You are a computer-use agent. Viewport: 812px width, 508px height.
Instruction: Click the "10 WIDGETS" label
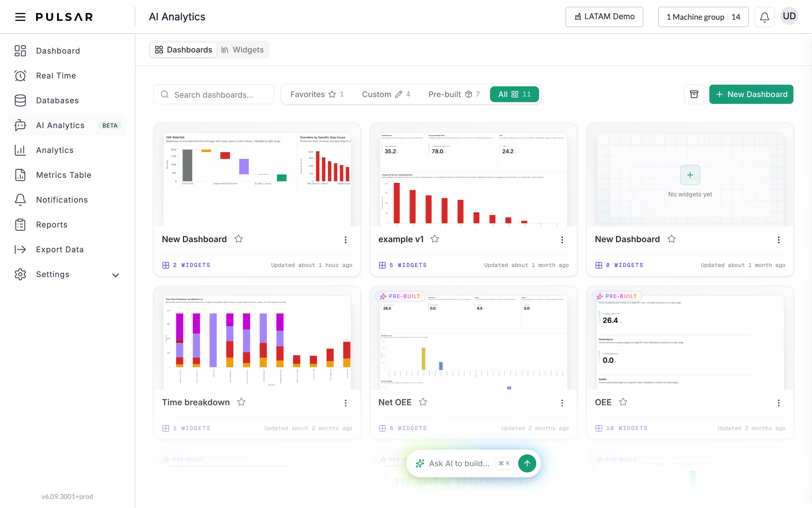coord(626,428)
